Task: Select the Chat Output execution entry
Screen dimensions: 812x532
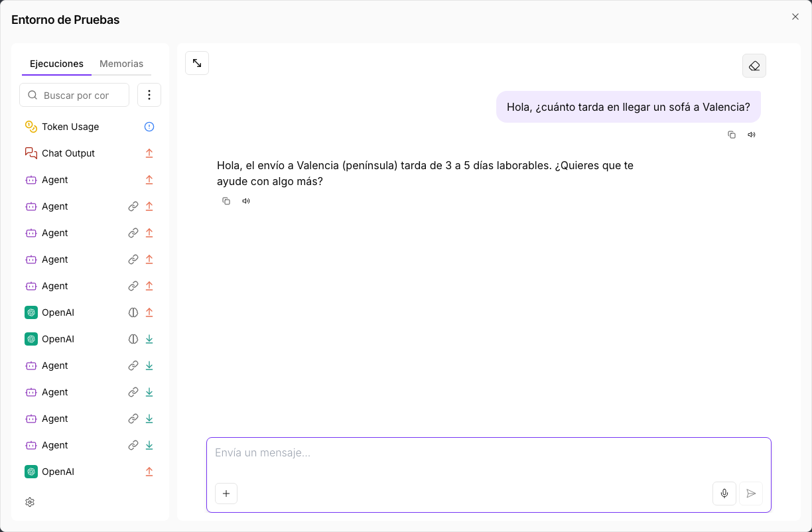Action: pyautogui.click(x=90, y=153)
